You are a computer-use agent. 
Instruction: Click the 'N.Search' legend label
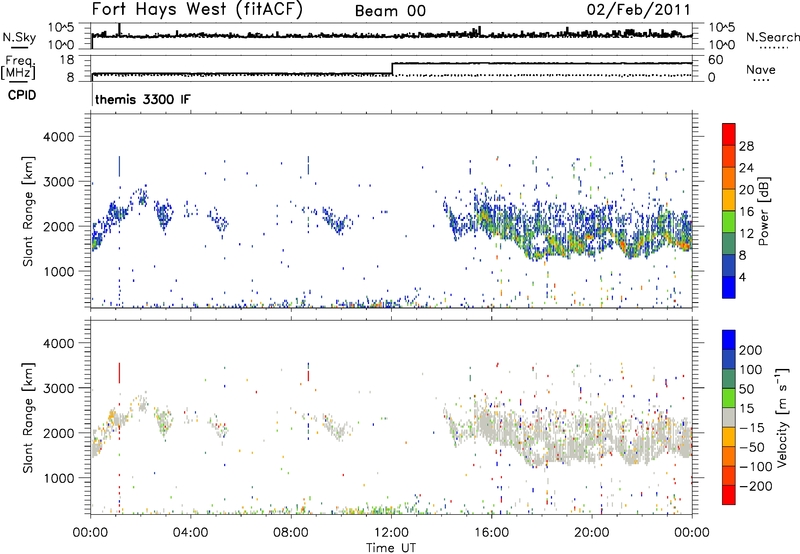[x=773, y=37]
